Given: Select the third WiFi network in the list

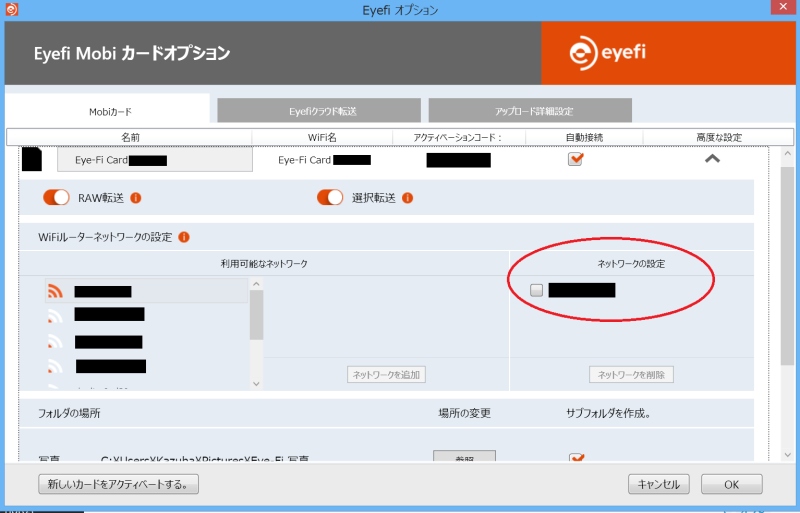Looking at the screenshot, I should (x=146, y=341).
